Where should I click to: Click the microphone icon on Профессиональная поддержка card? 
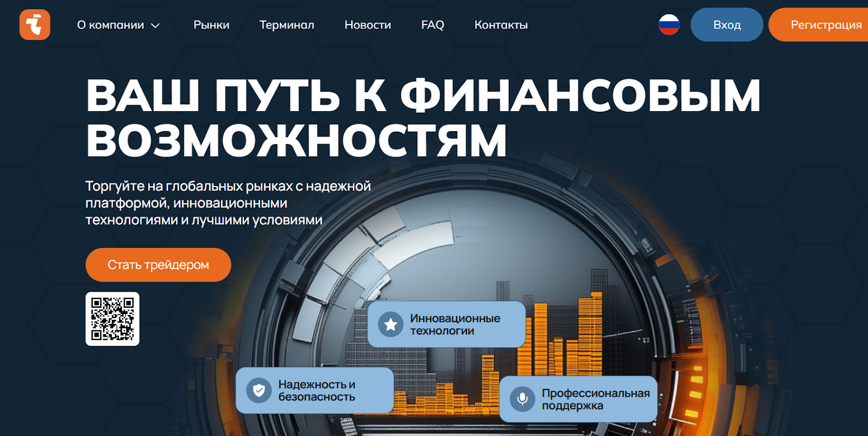coord(522,399)
